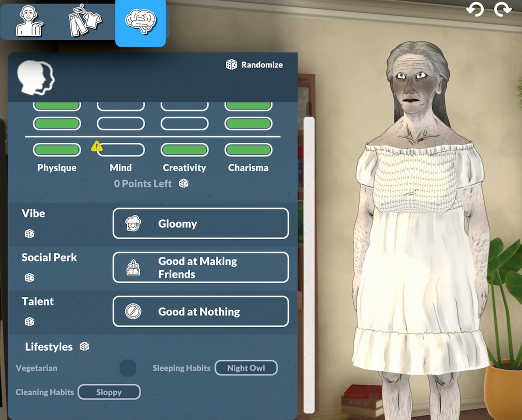Set the lowest Charisma point bar
The width and height of the screenshot is (522, 420).
click(x=248, y=150)
